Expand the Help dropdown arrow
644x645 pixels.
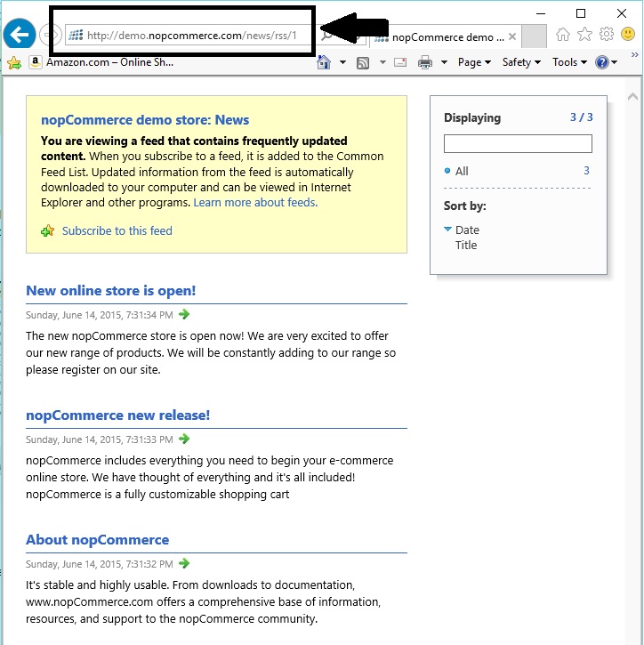click(614, 62)
